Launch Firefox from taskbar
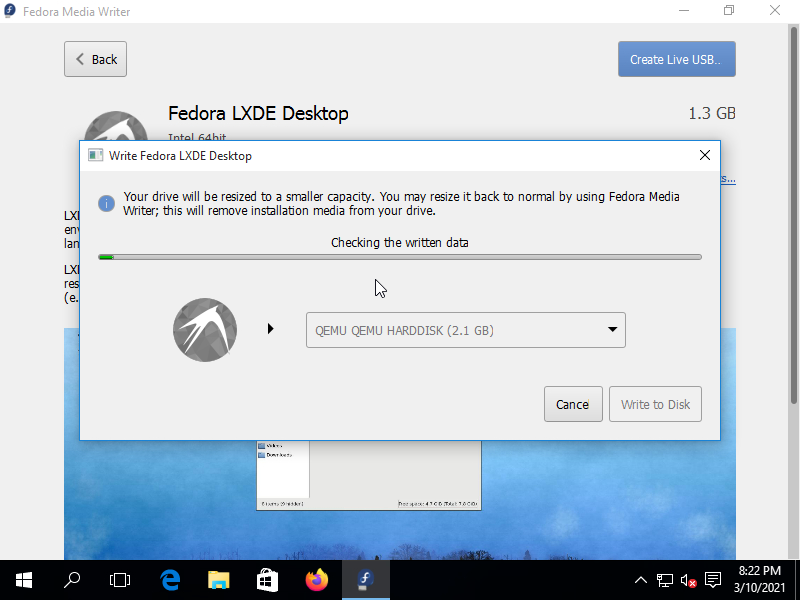 [316, 580]
